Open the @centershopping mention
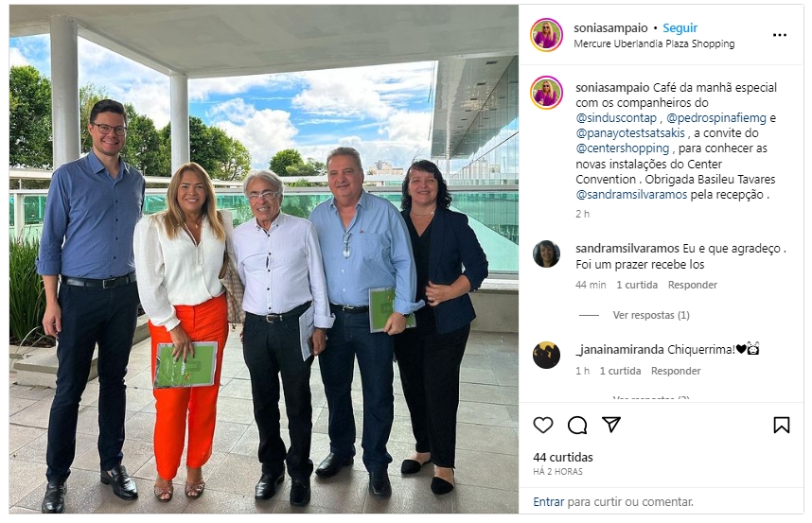812x523 pixels. point(623,148)
